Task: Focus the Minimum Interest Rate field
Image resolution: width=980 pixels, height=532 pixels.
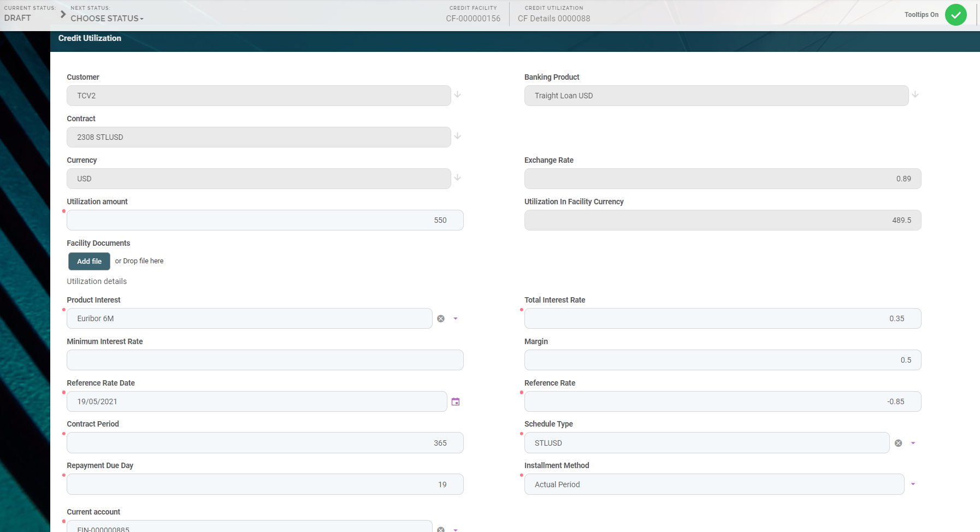Action: click(x=265, y=360)
